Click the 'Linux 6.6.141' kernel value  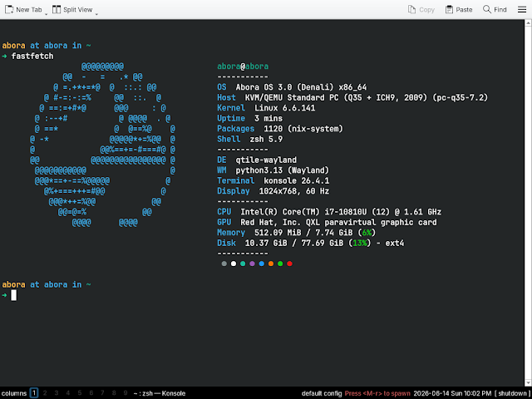[x=285, y=108]
